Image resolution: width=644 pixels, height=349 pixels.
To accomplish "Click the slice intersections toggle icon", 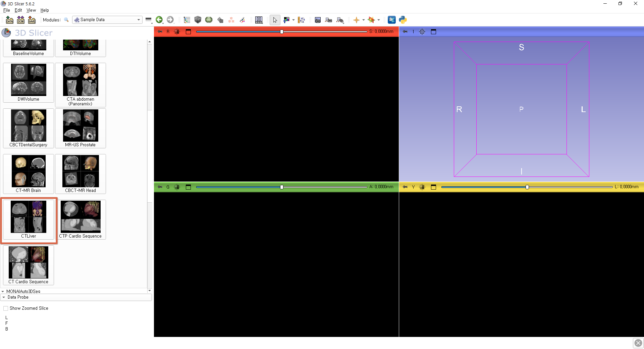I will (x=371, y=20).
